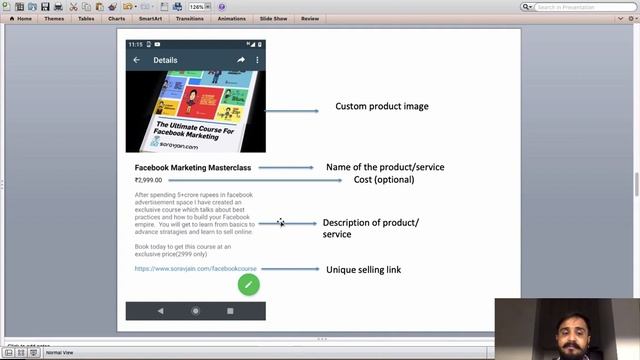
Task: Click the New Presentation toolbar icon
Action: (6, 6)
